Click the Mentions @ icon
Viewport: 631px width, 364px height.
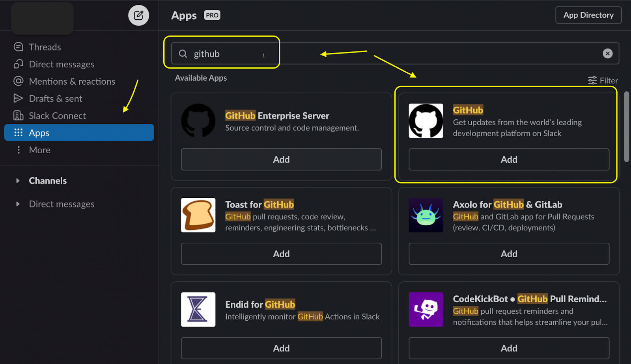point(18,81)
